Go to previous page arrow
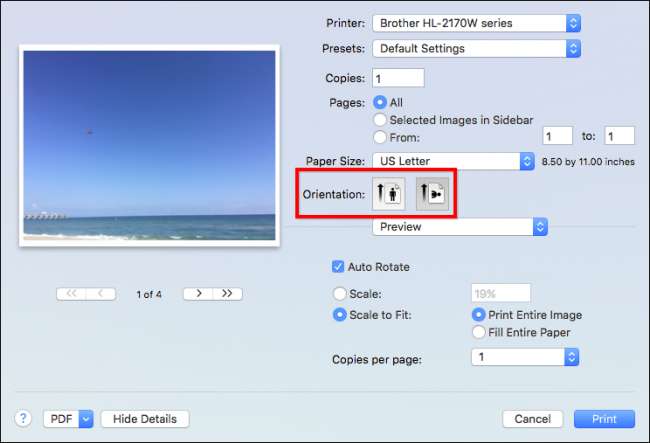 click(x=101, y=294)
